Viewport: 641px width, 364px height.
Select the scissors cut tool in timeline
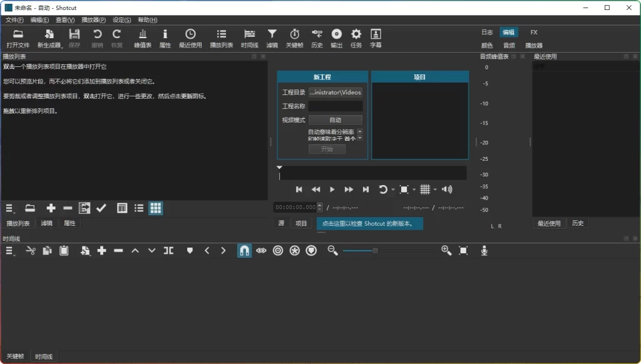tap(30, 250)
